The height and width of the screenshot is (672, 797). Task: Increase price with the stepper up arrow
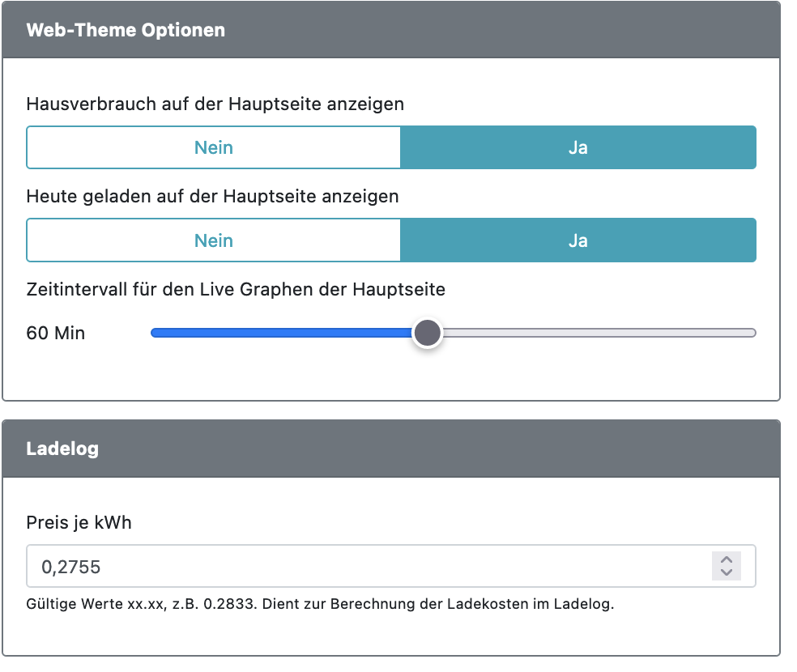pos(727,559)
